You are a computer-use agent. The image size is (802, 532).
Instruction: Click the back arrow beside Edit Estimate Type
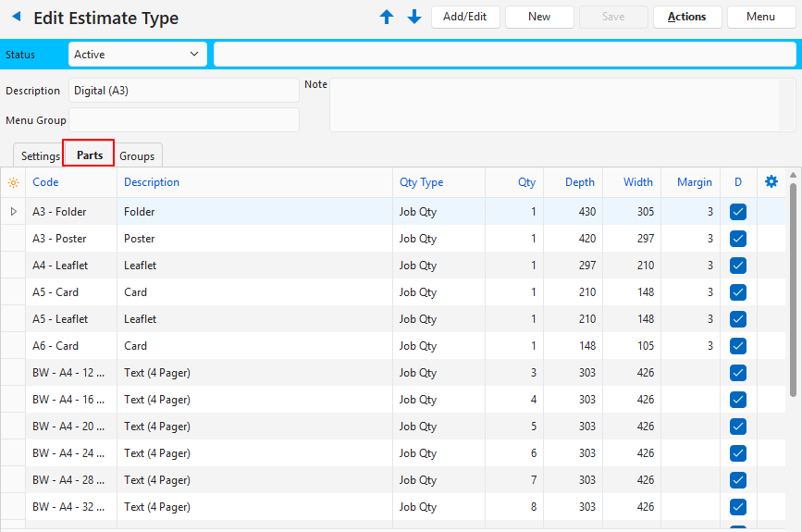coord(16,17)
